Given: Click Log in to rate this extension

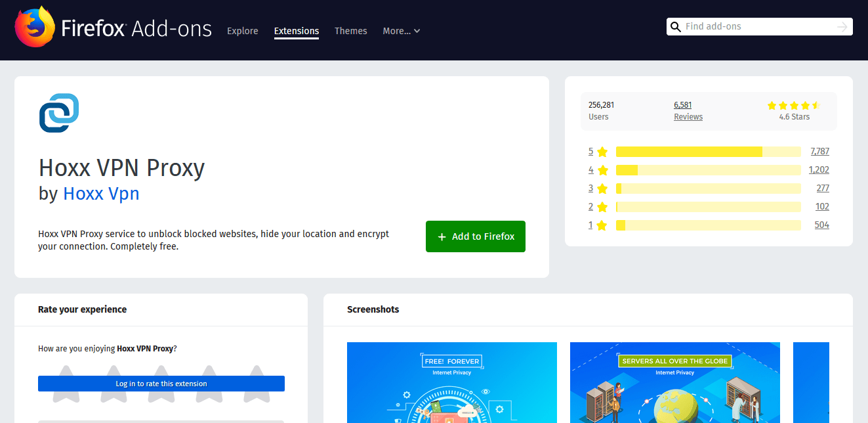Looking at the screenshot, I should [x=161, y=384].
